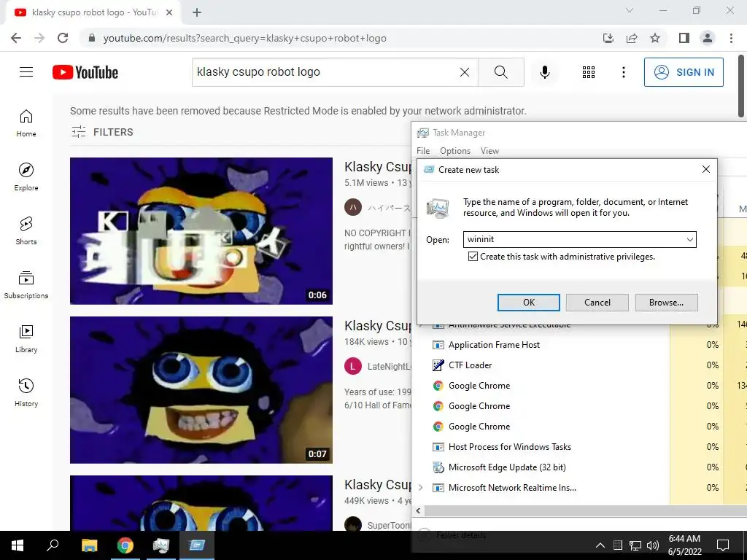Viewport: 747px width, 560px height.
Task: Click the Task Manager taskbar icon
Action: point(160,545)
